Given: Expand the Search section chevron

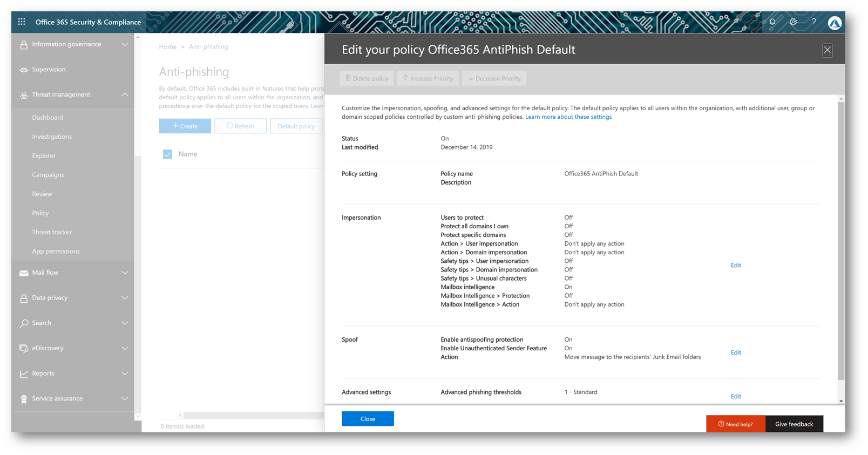Looking at the screenshot, I should (125, 323).
